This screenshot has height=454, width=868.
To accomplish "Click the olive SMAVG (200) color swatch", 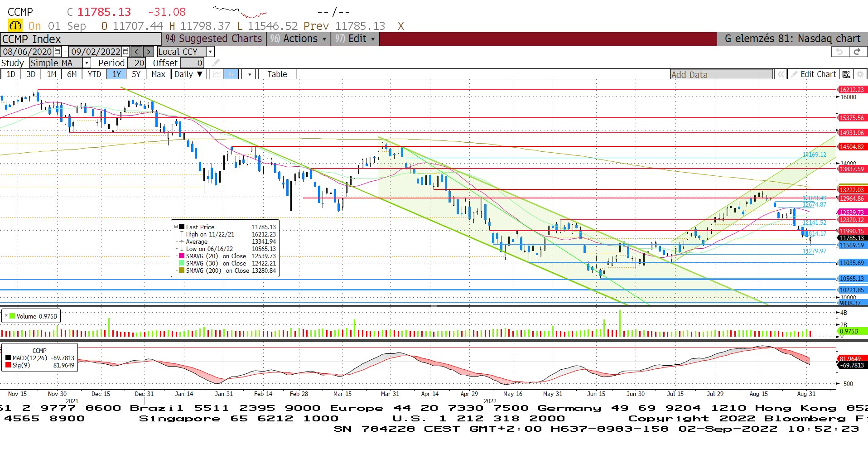I will pyautogui.click(x=182, y=270).
